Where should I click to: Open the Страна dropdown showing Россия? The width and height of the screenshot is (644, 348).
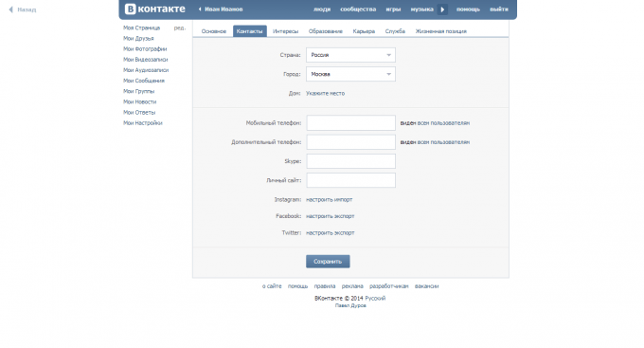(350, 55)
